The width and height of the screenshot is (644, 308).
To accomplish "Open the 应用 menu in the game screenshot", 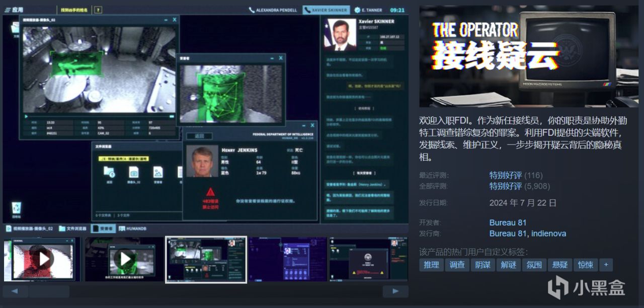I will coord(14,10).
